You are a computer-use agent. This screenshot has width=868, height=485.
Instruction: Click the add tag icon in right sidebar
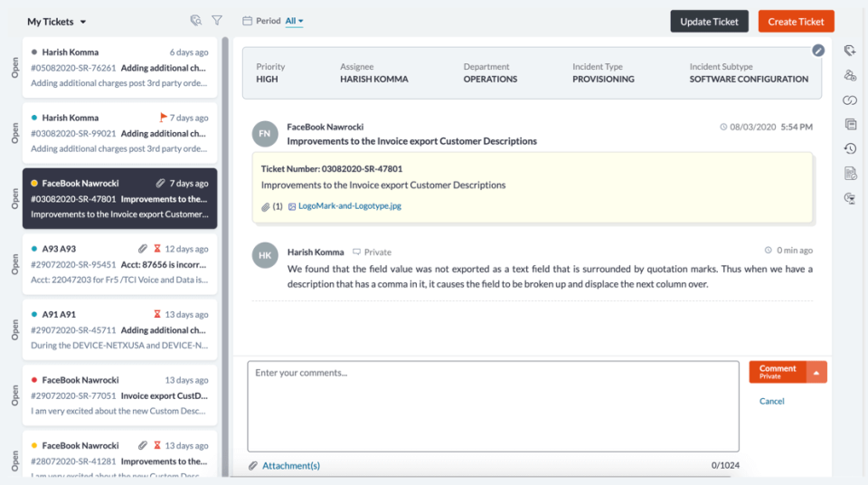[x=850, y=51]
